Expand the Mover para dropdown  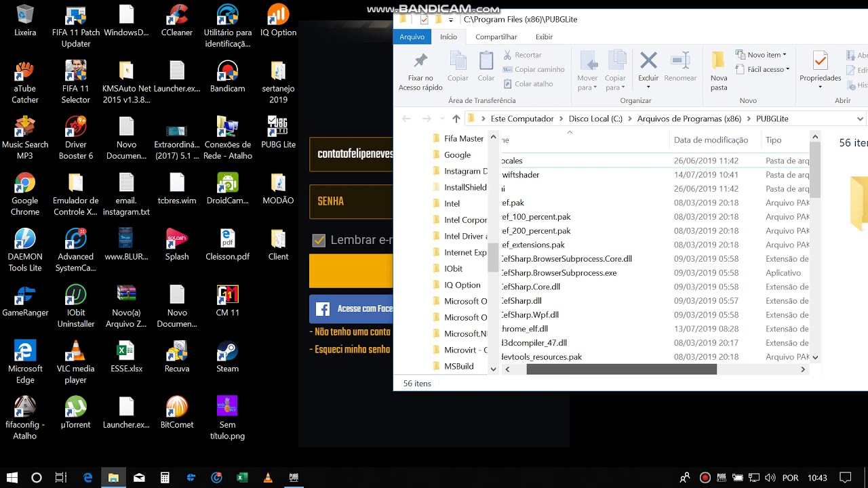pyautogui.click(x=587, y=83)
